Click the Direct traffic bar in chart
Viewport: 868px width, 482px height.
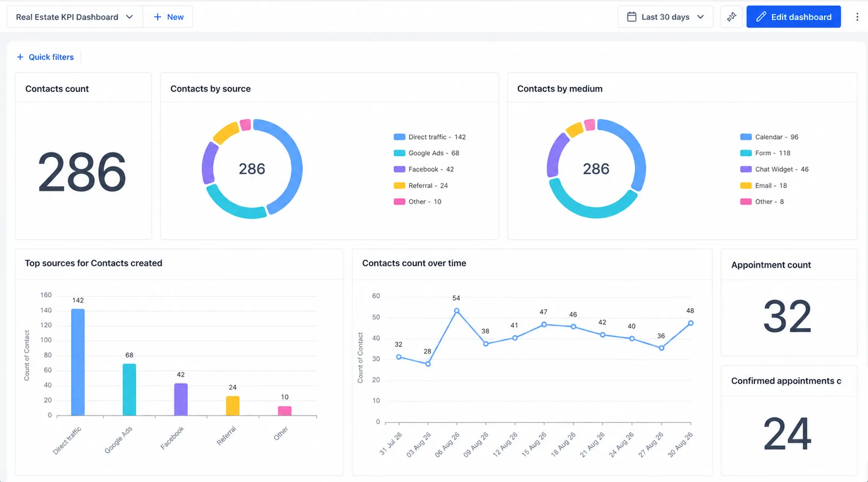78,362
